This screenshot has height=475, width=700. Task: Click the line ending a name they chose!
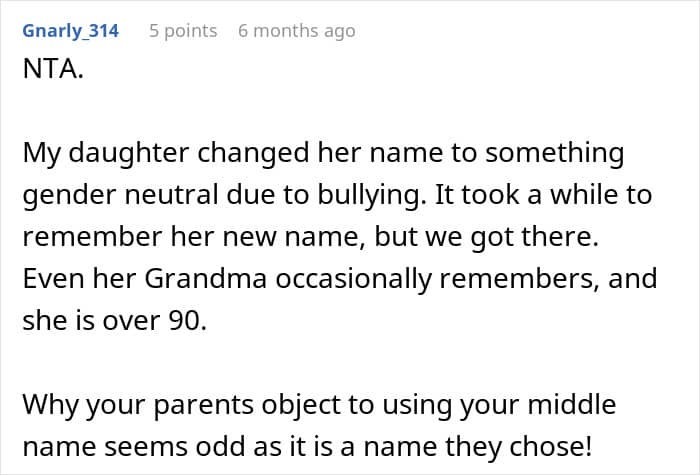tap(307, 447)
